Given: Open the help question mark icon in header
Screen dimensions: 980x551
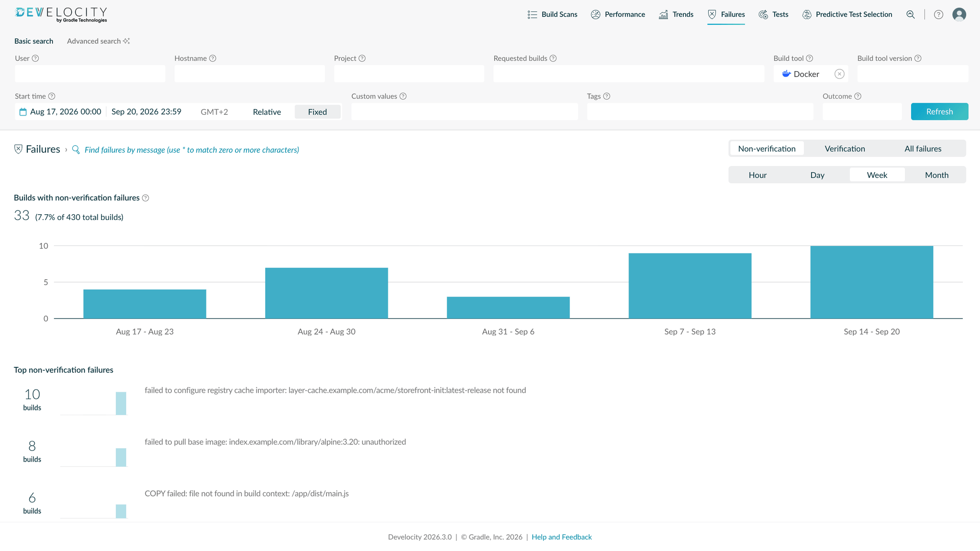Looking at the screenshot, I should click(938, 14).
